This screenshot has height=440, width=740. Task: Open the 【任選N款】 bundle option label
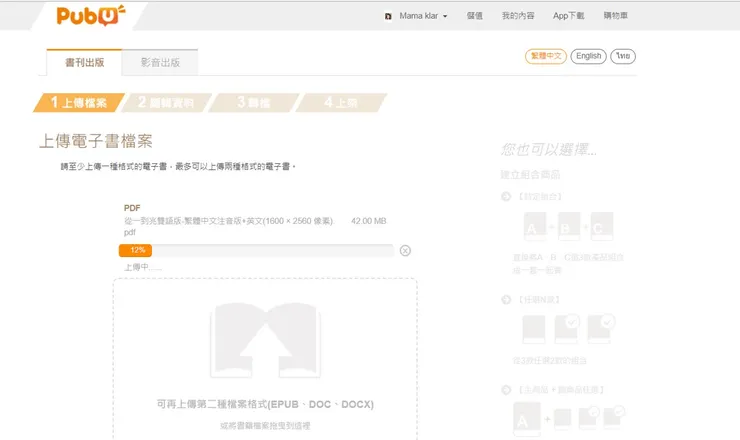click(x=538, y=299)
